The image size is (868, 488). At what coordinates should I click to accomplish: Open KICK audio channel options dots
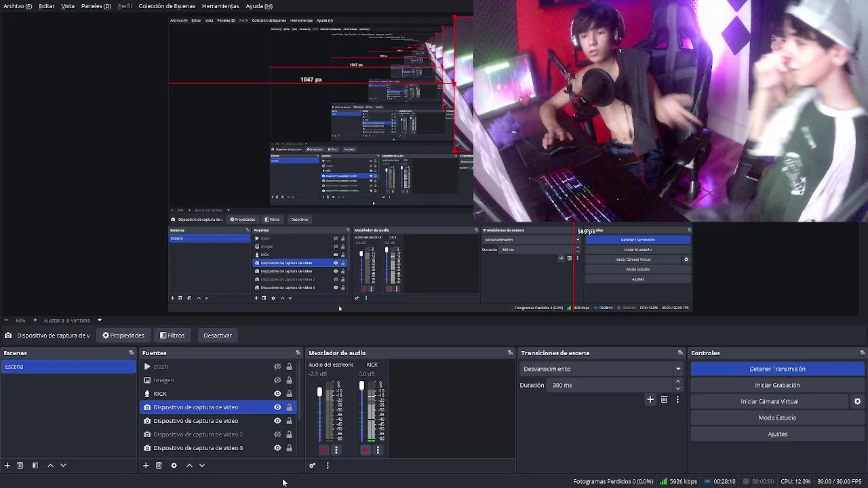pos(378,450)
